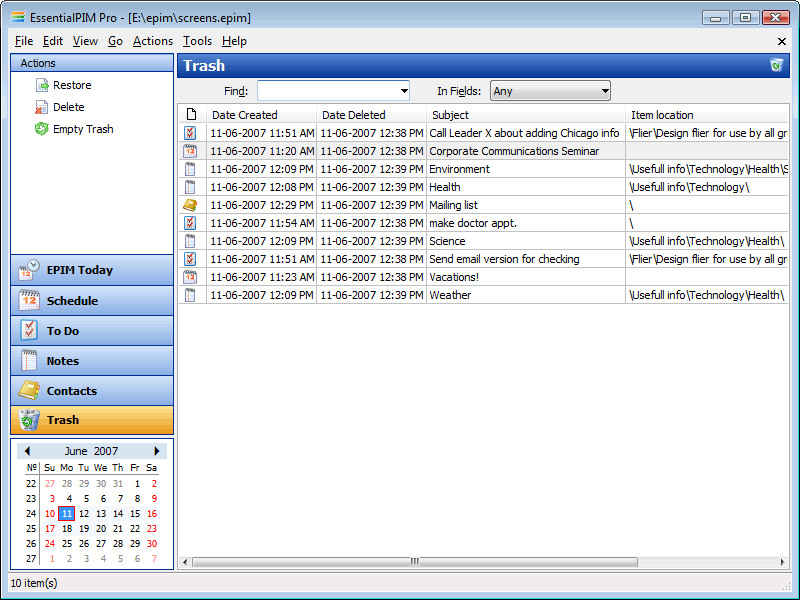800x600 pixels.
Task: Sort by Subject column header
Action: coord(526,114)
